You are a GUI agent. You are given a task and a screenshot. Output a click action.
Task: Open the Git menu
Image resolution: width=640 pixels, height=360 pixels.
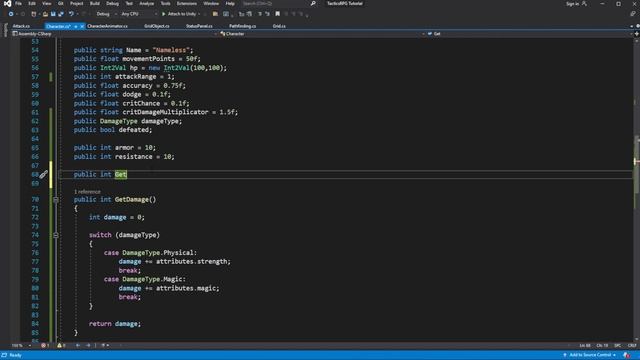60,4
